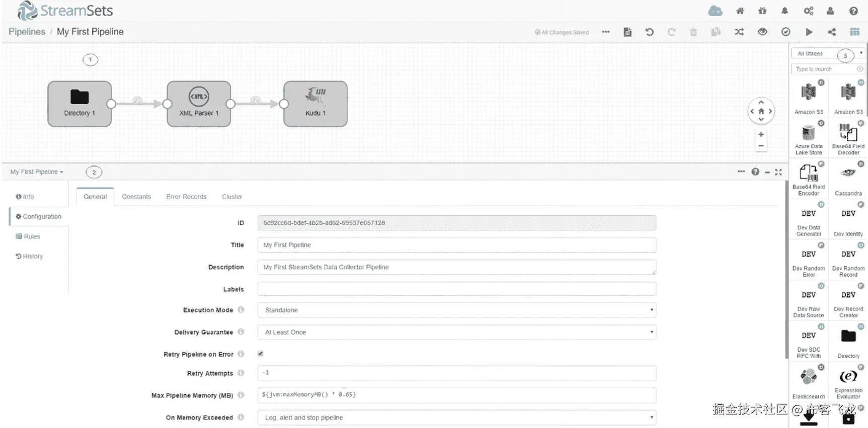This screenshot has height=428, width=868.
Task: Click StreamSets logo
Action: pos(65,11)
